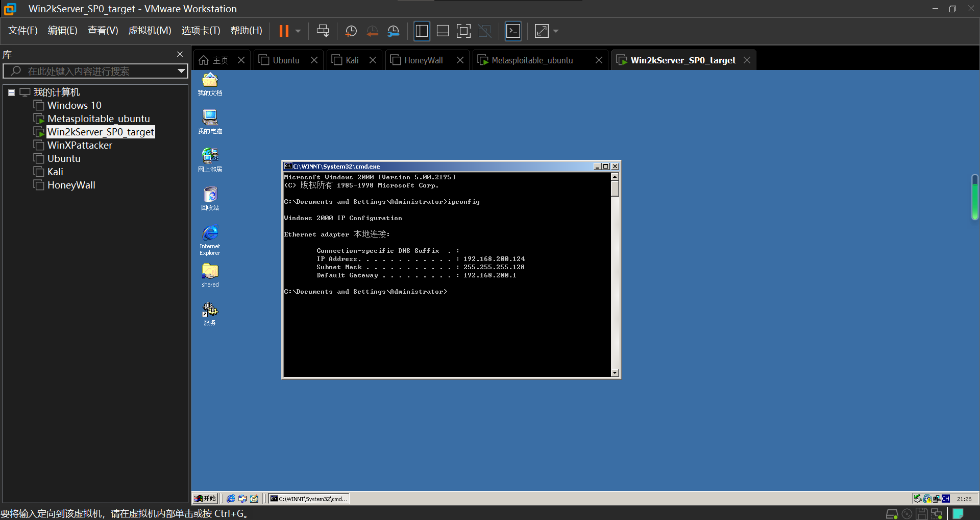Pause the virtual machine with the orange button
980x520 pixels.
[284, 31]
